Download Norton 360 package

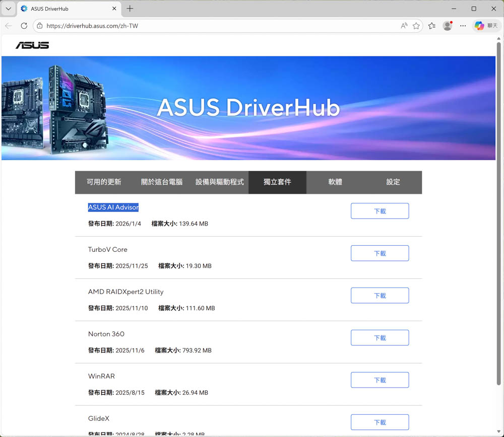tap(380, 338)
